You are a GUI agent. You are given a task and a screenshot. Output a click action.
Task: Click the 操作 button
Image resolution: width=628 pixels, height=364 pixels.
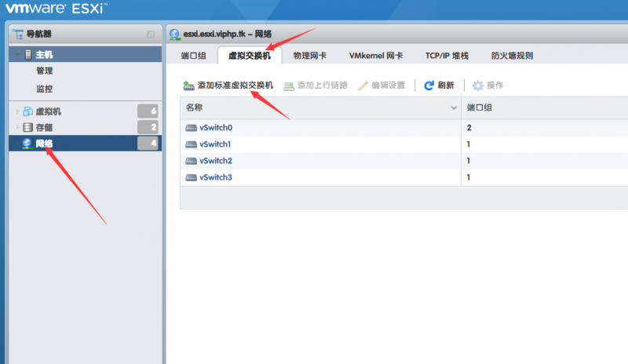tap(487, 86)
